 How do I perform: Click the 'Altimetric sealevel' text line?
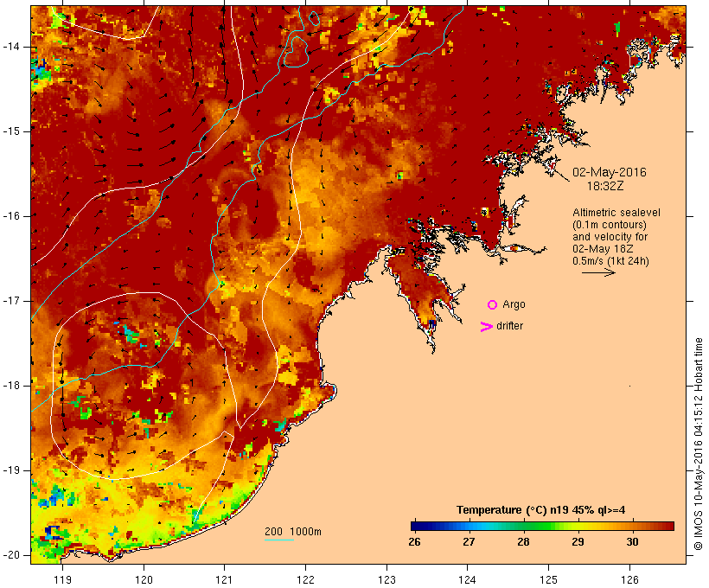click(x=616, y=213)
